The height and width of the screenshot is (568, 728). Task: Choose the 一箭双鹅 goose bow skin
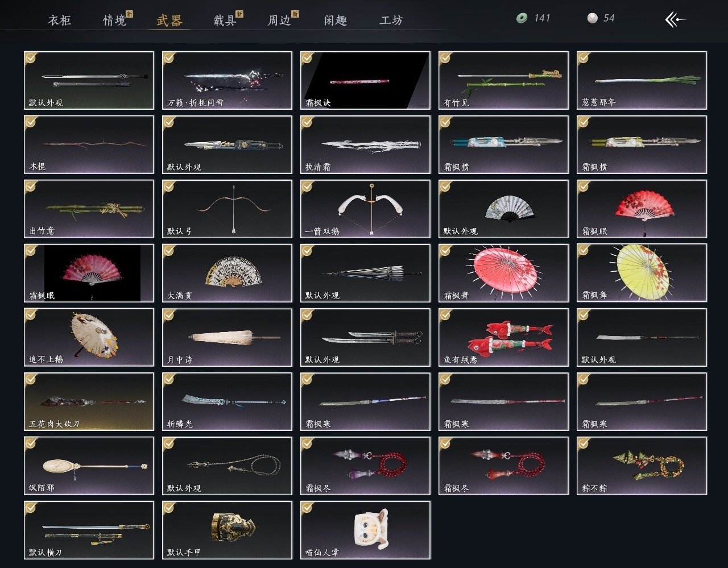(365, 209)
